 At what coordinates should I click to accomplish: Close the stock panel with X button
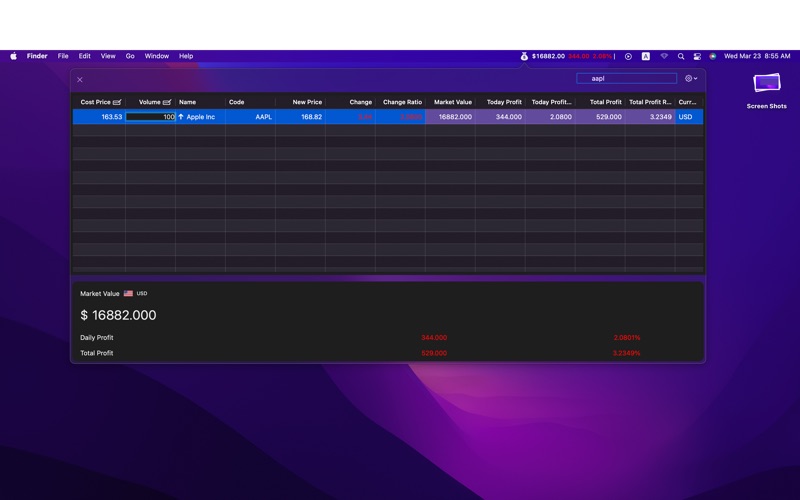tap(80, 80)
